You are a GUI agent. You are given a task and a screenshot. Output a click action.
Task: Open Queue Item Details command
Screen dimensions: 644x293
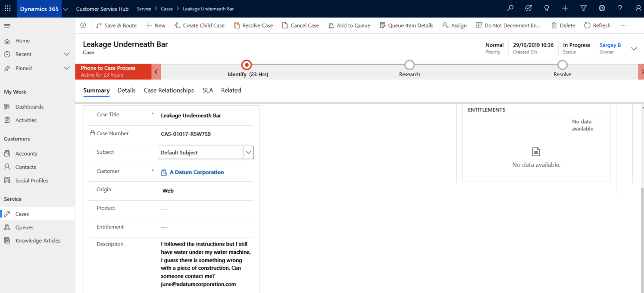point(406,25)
